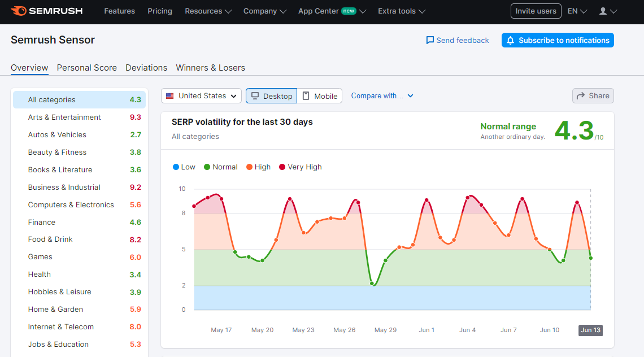Click the Semrush logo
The height and width of the screenshot is (357, 644).
click(46, 11)
